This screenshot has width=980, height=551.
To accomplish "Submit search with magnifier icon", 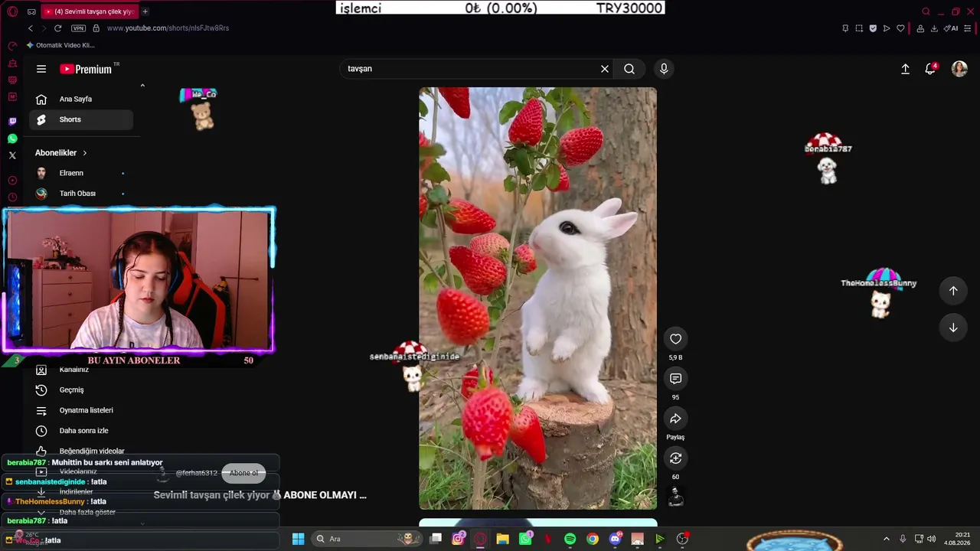I will coord(629,69).
